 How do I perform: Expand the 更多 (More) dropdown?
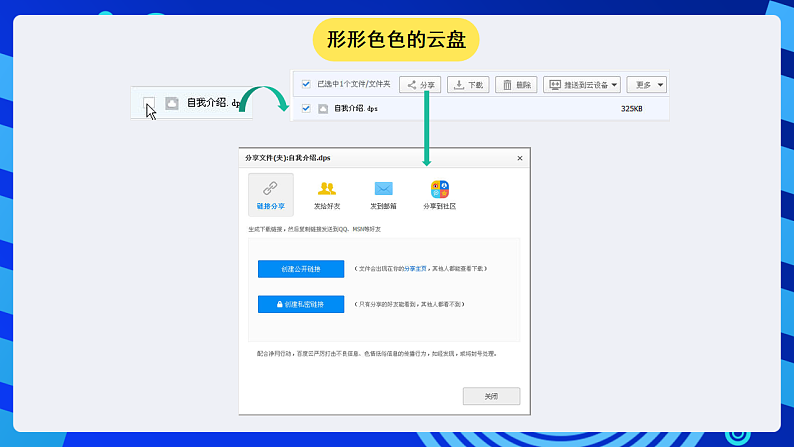point(648,85)
